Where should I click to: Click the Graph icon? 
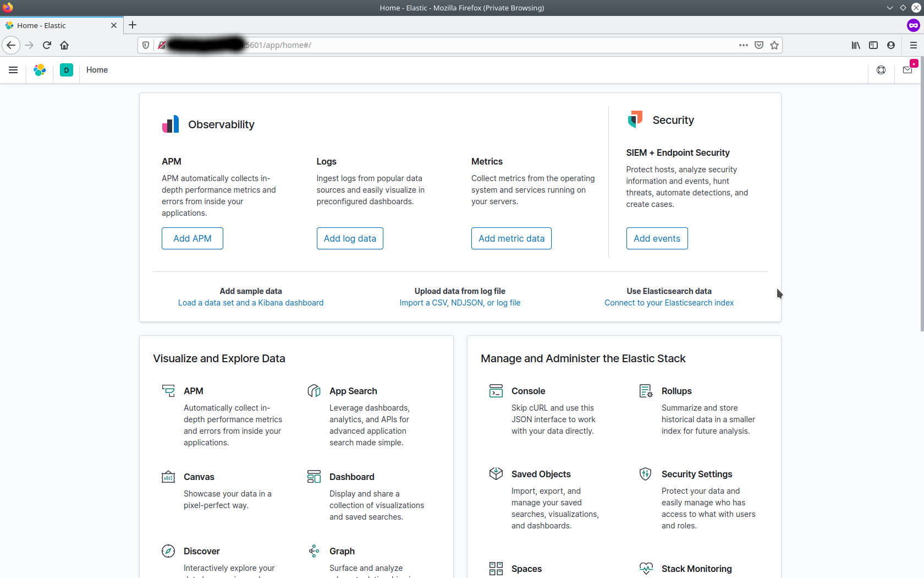coord(314,551)
